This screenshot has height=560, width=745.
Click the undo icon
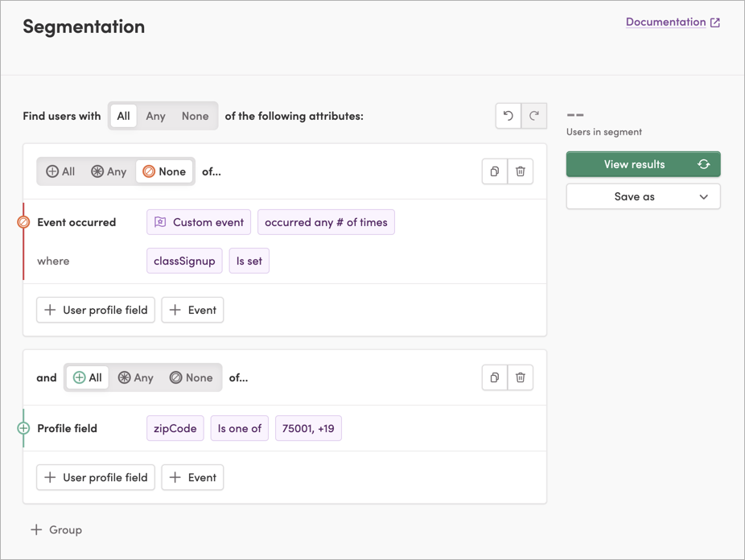tap(508, 116)
